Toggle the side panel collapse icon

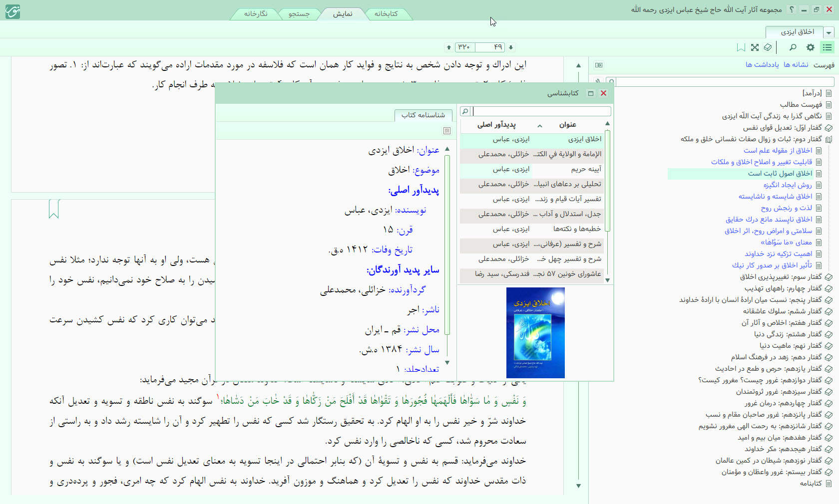[599, 65]
